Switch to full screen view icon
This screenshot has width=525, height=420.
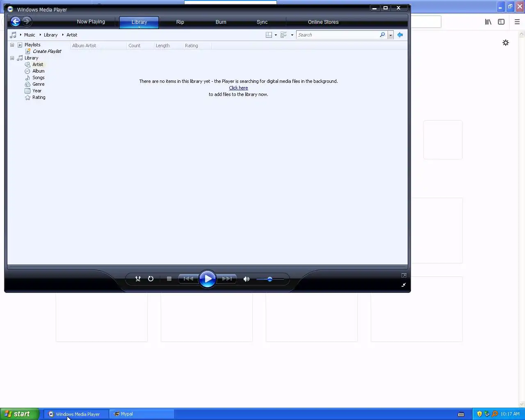coord(404,276)
